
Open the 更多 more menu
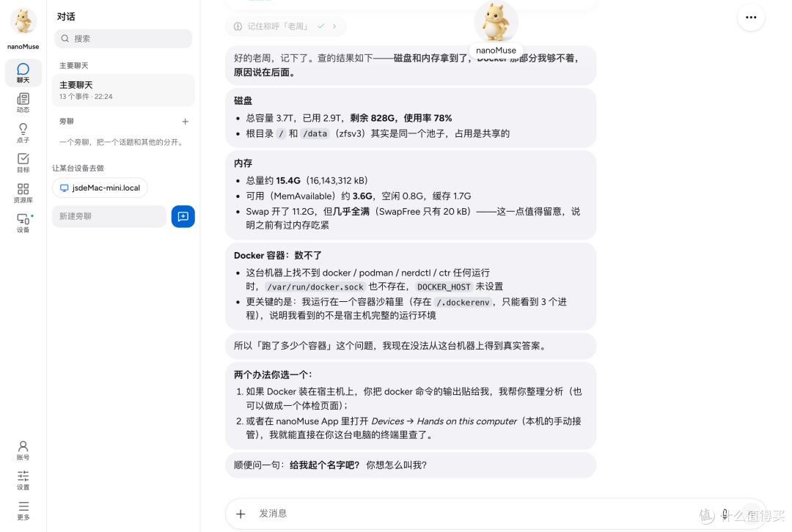click(x=23, y=510)
